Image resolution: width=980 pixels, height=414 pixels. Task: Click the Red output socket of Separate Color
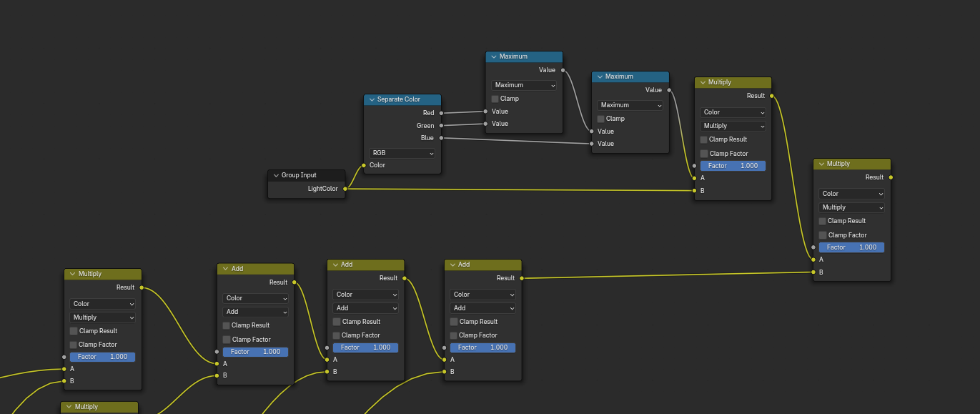click(x=441, y=113)
